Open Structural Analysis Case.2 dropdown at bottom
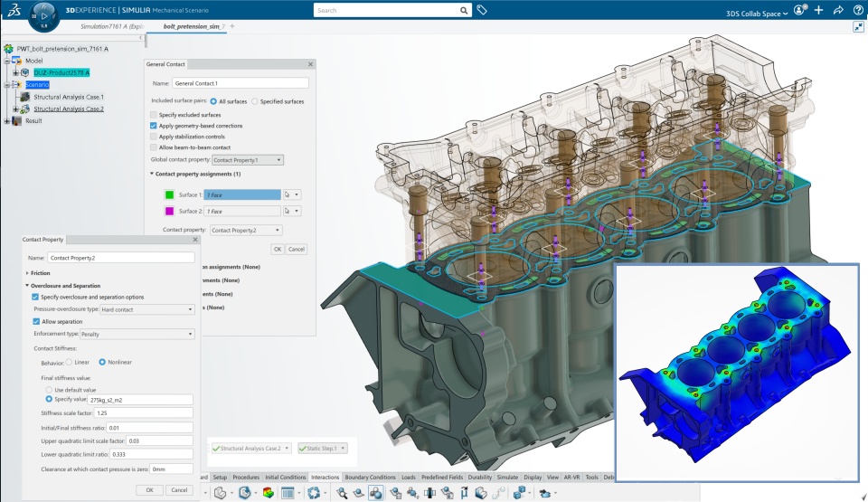This screenshot has height=502, width=868. [287, 449]
